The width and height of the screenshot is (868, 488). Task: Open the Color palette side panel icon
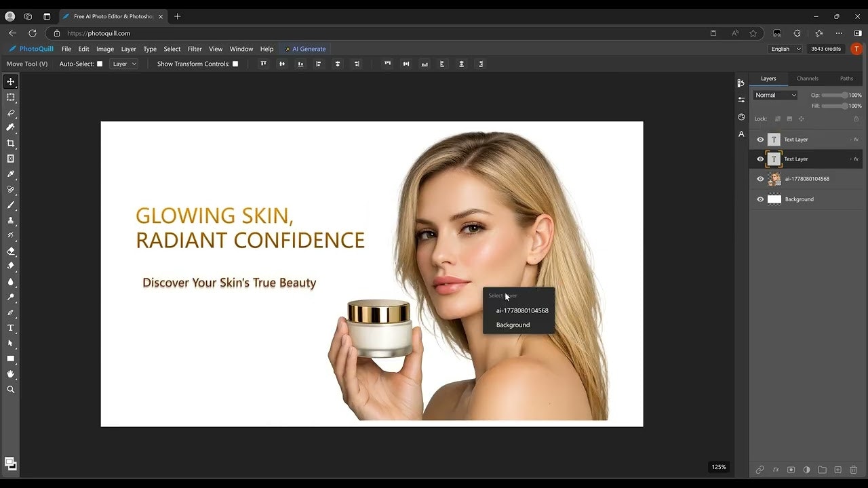click(741, 117)
